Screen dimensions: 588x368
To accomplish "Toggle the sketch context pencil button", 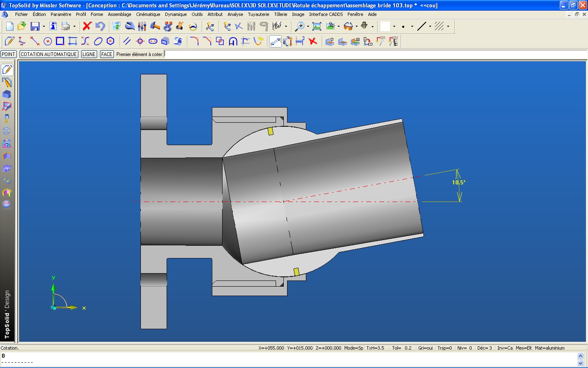I will point(7,70).
